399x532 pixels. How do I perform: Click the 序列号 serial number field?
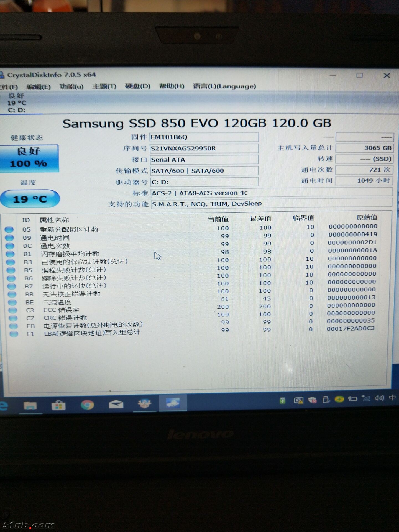pos(204,149)
